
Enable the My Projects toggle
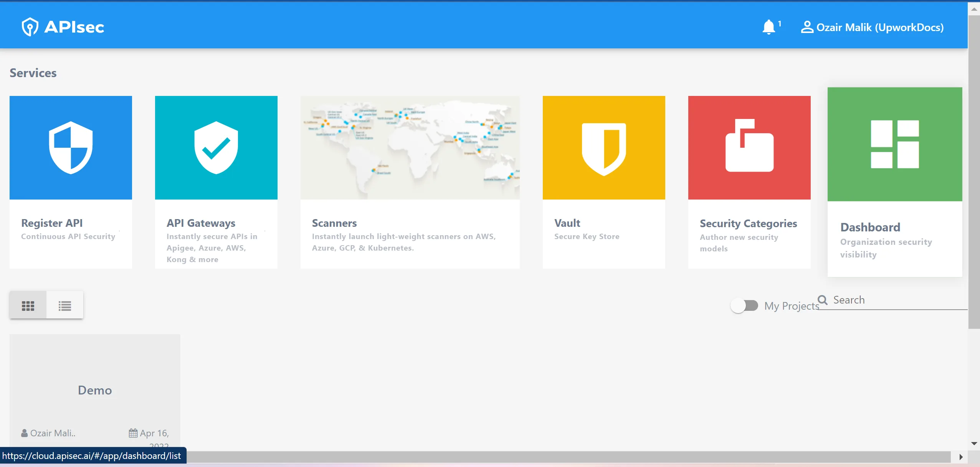(744, 305)
